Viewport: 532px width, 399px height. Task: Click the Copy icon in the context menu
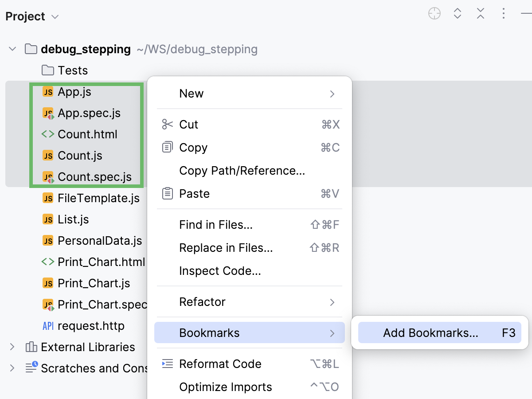click(x=167, y=147)
